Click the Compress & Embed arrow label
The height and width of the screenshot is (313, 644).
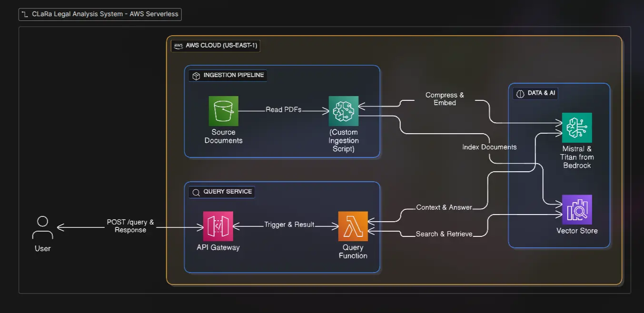tap(444, 98)
